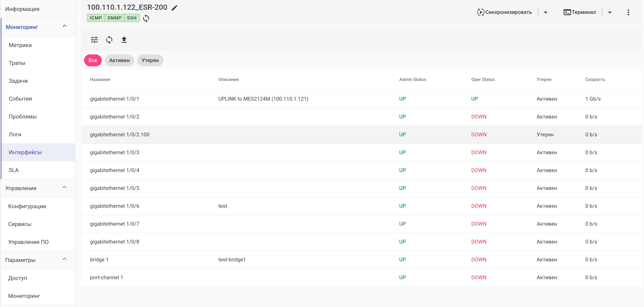The image size is (644, 307).
Task: Select the Утерян filter chip
Action: click(150, 60)
